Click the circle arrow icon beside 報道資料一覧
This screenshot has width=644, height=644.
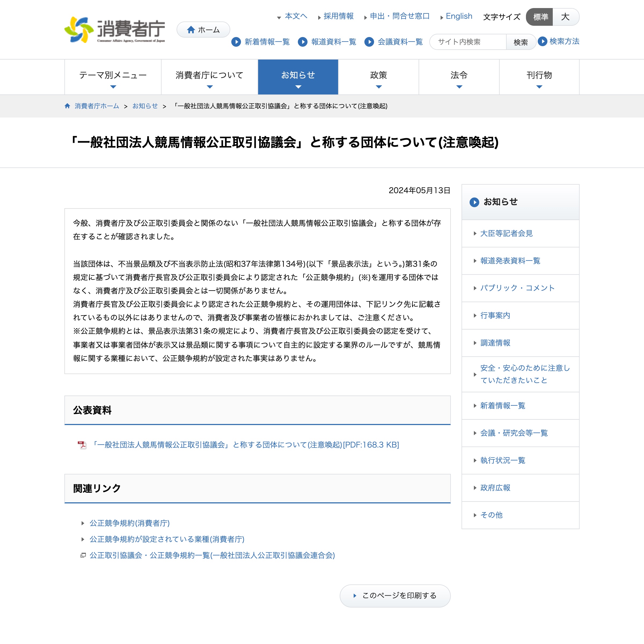(x=303, y=42)
